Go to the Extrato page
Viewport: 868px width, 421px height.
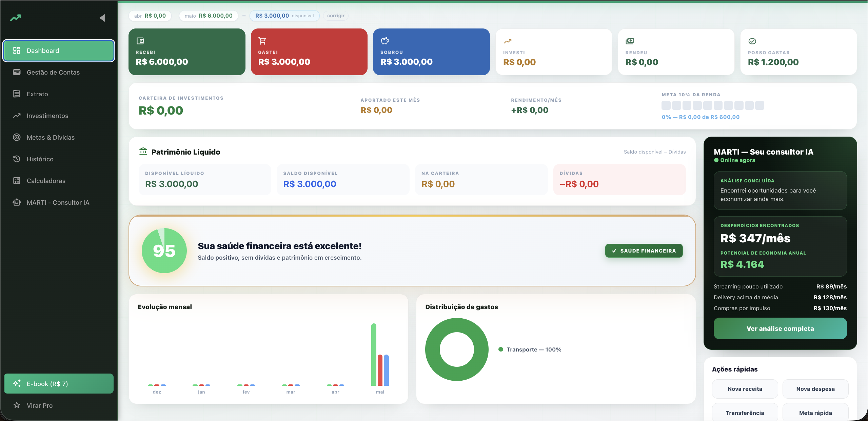(59, 94)
